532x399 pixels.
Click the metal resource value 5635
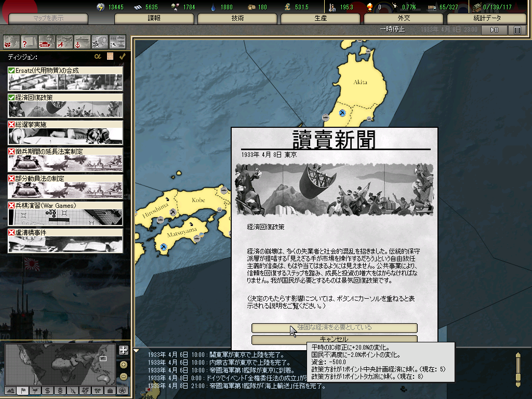pyautogui.click(x=151, y=7)
